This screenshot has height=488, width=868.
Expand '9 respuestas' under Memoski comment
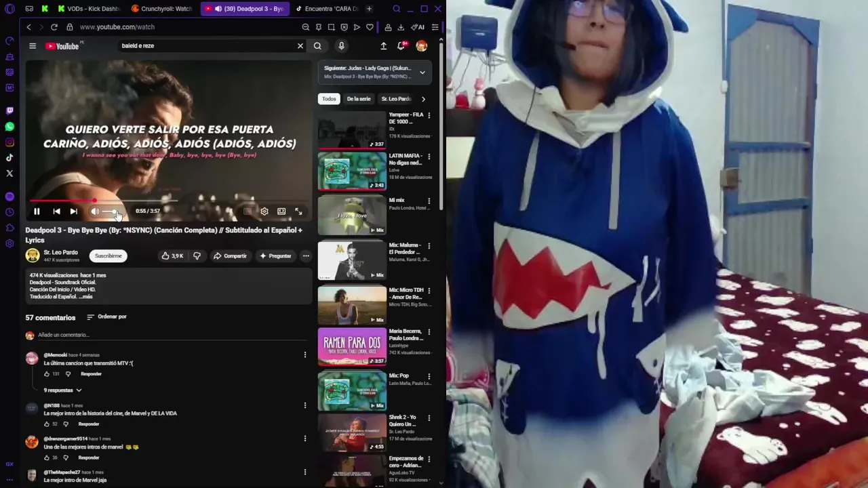tap(62, 390)
